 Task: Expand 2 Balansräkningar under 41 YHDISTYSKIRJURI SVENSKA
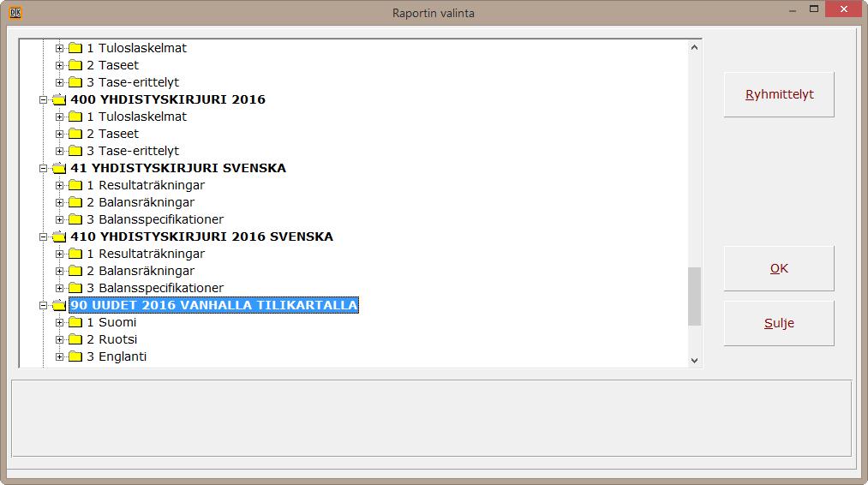pyautogui.click(x=59, y=203)
